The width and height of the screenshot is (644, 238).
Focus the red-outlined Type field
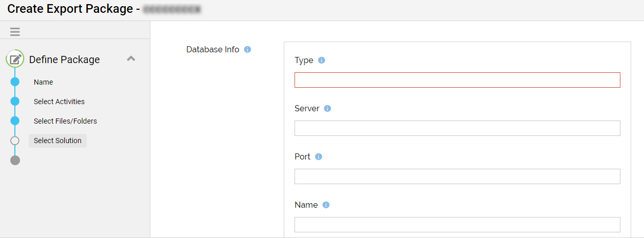click(x=457, y=80)
